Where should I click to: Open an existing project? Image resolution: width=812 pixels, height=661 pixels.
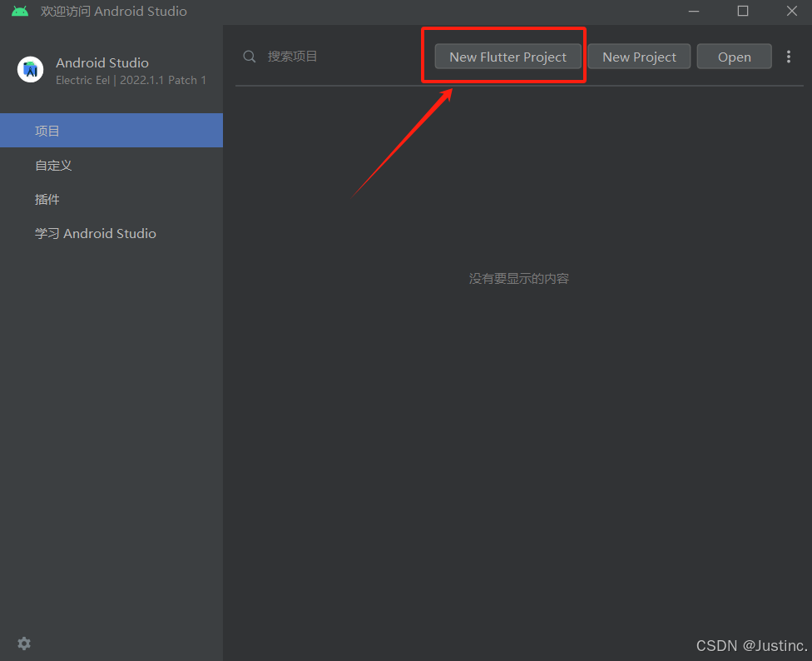pyautogui.click(x=734, y=57)
